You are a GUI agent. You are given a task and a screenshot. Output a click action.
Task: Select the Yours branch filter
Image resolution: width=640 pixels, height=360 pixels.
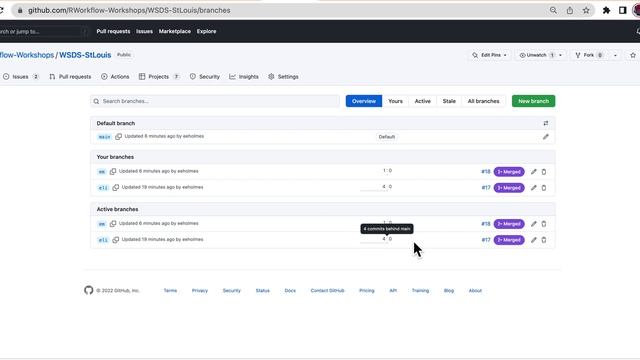[x=395, y=101]
